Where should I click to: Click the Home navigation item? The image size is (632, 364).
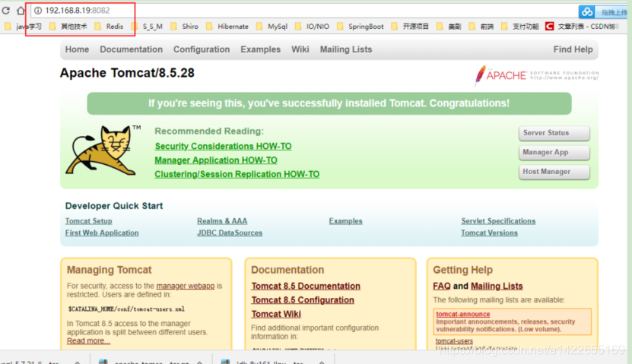[x=77, y=49]
